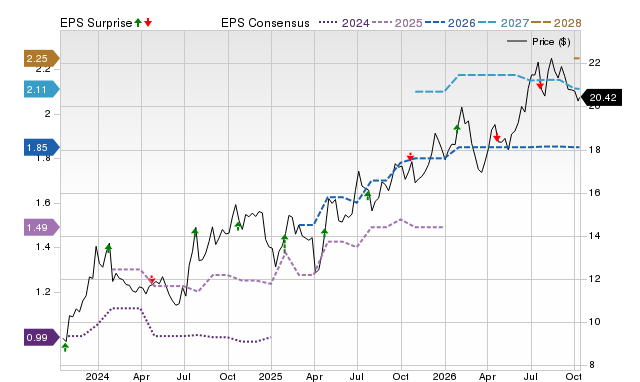
Task: Click the short gold 2028 consensus dash on the chart
Action: click(577, 58)
